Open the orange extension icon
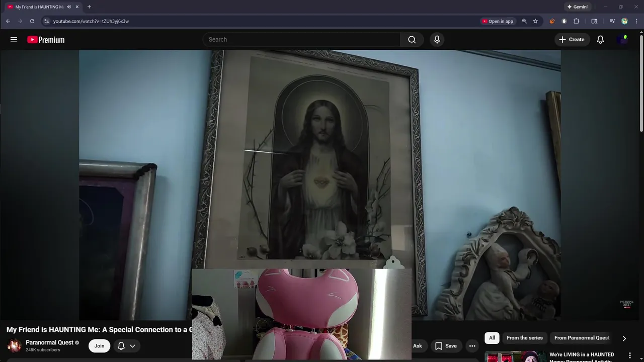Viewport: 644px width, 362px height. [552, 21]
